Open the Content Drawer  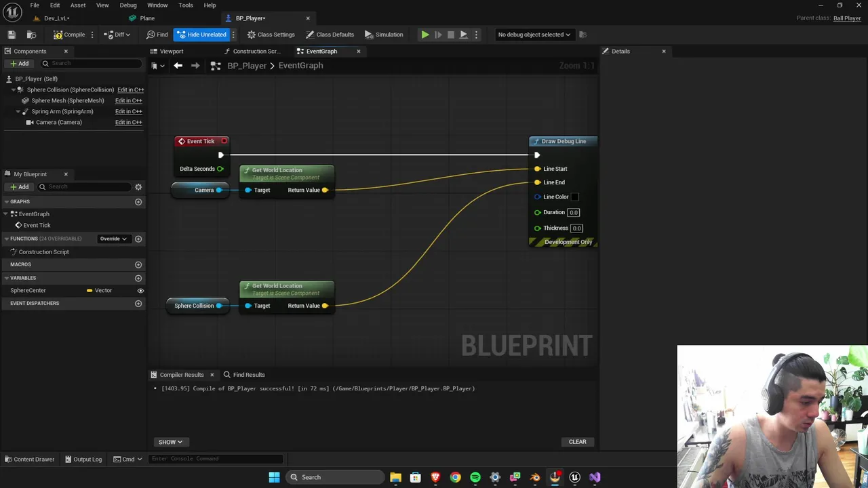[x=29, y=460]
